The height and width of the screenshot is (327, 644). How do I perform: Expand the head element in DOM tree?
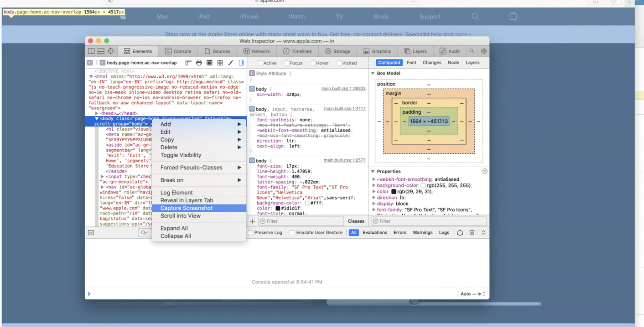click(x=97, y=113)
